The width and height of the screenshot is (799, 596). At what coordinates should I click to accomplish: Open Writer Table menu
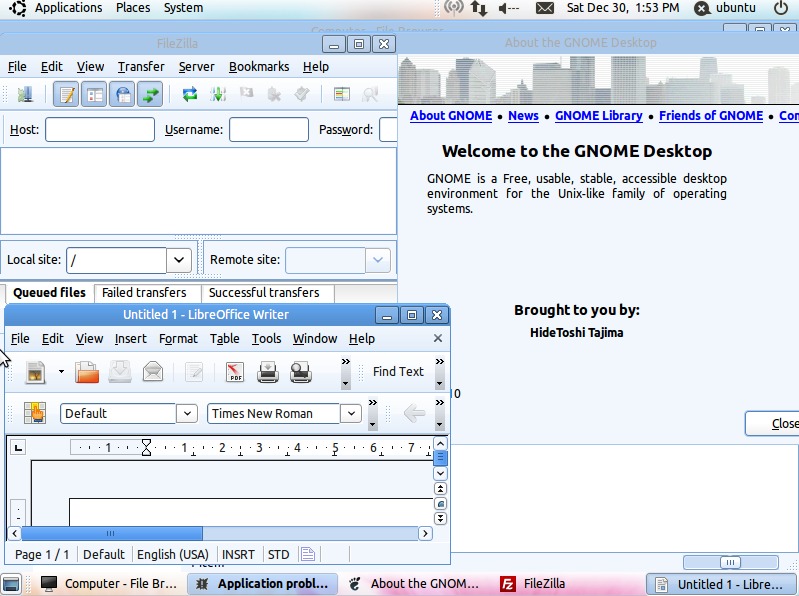tap(225, 339)
